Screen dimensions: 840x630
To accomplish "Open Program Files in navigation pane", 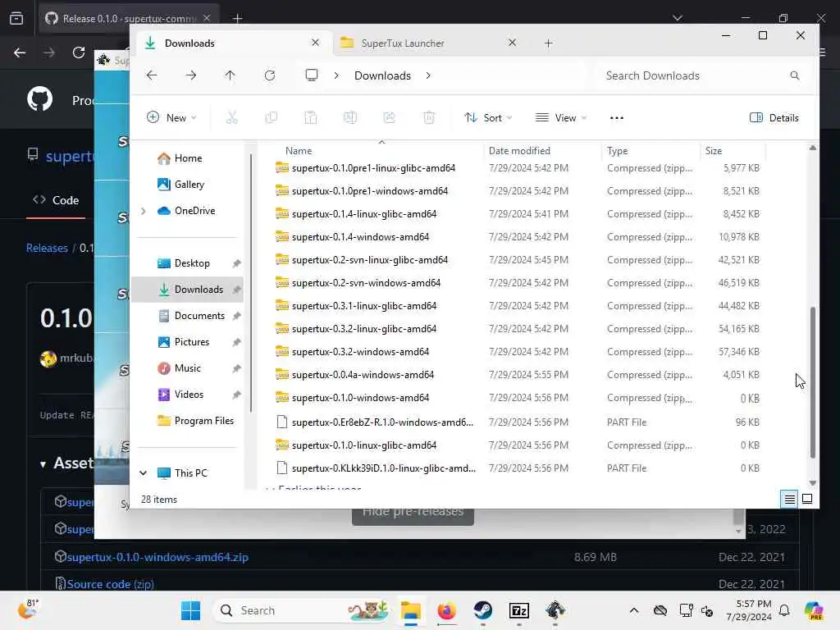I will pos(195,421).
